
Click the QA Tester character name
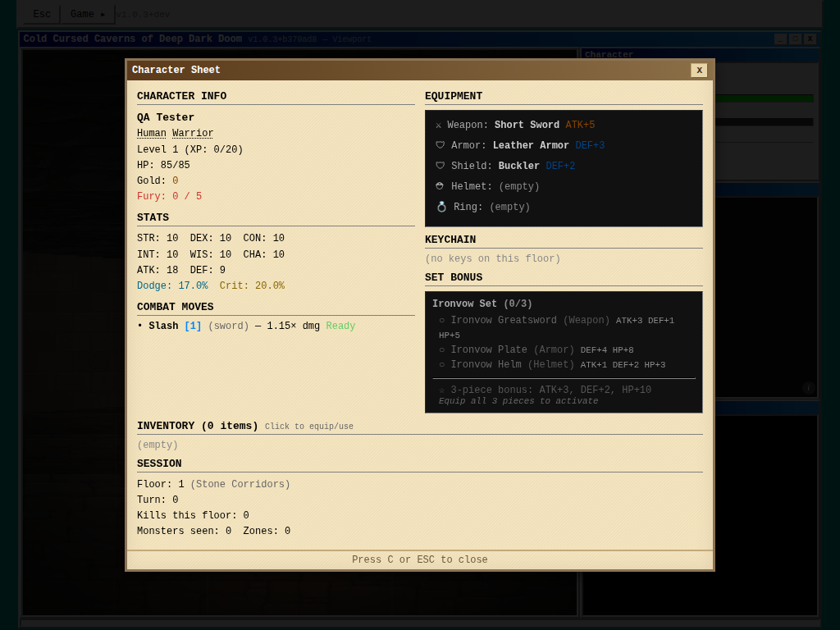(x=166, y=117)
